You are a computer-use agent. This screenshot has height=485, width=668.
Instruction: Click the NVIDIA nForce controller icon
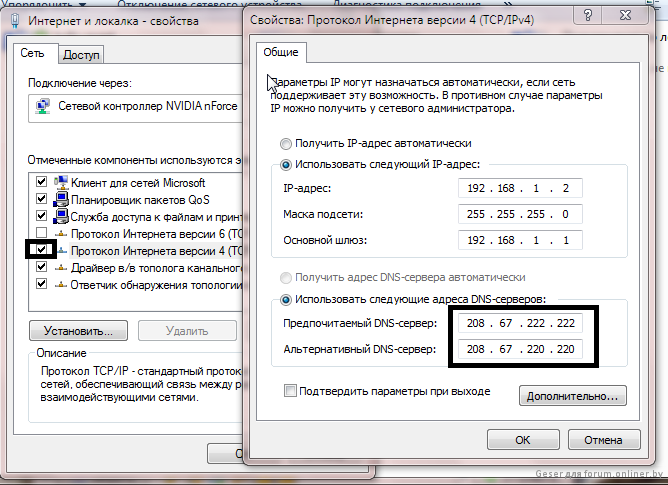click(43, 106)
